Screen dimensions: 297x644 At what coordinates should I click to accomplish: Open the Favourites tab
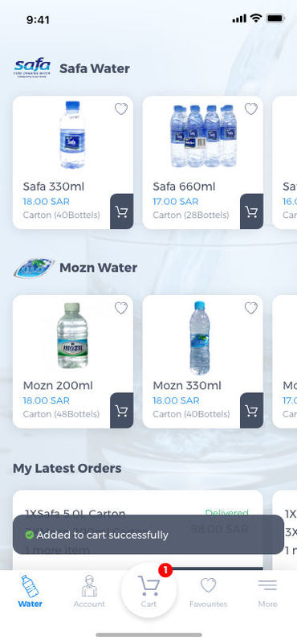(x=208, y=592)
